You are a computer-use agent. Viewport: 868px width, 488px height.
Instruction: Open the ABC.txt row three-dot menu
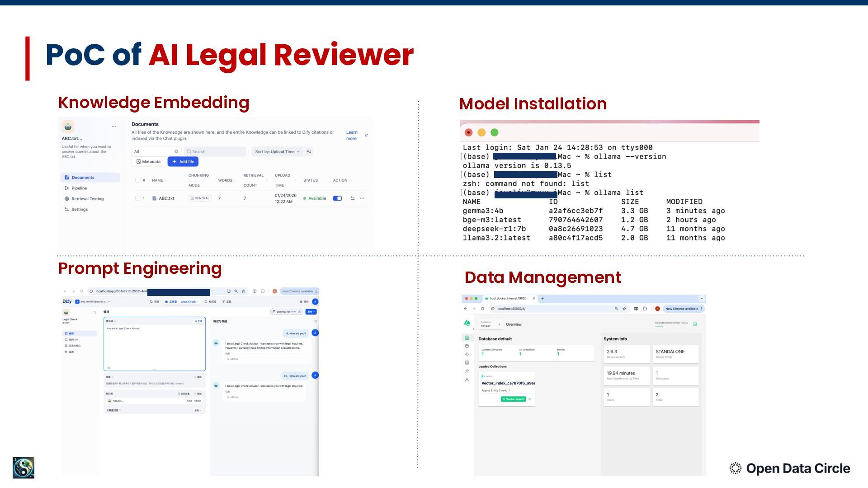point(362,198)
